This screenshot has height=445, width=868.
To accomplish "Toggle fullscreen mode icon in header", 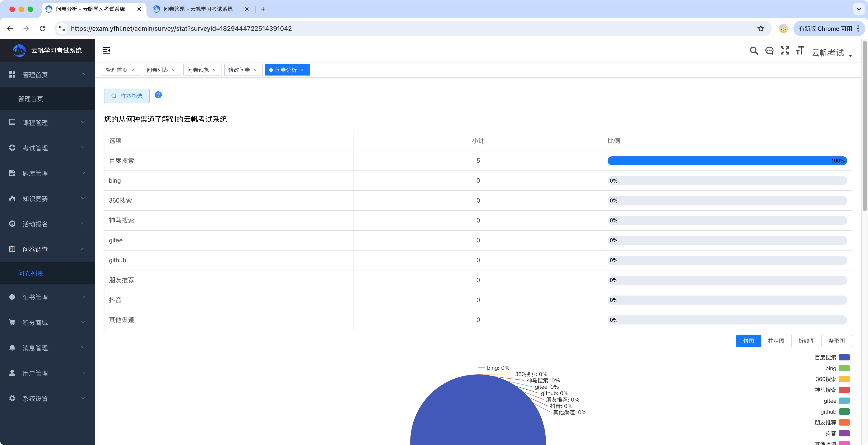I will pyautogui.click(x=785, y=51).
